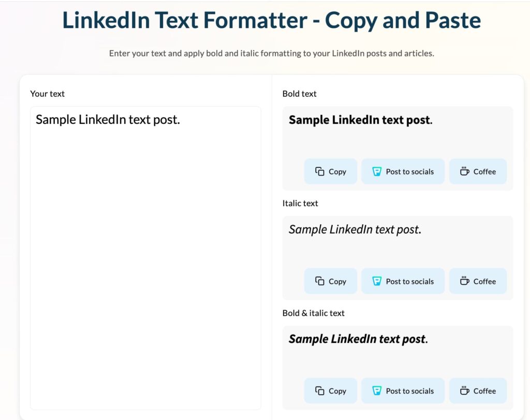The height and width of the screenshot is (420, 530).
Task: Click the coffee cup icon under Italic text
Action: pos(465,281)
